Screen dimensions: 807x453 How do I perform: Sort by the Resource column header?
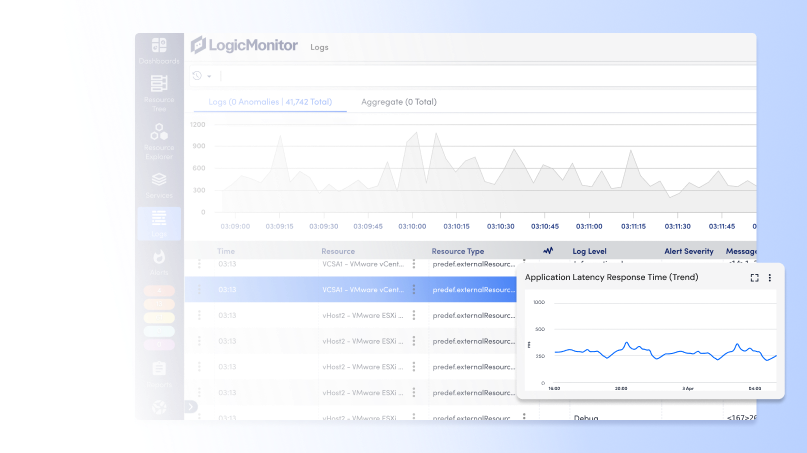click(338, 251)
